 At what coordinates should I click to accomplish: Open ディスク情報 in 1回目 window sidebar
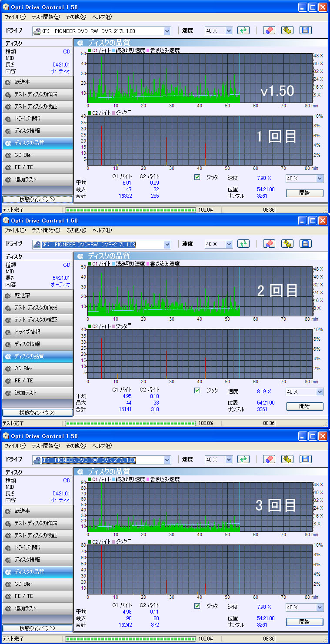37,131
